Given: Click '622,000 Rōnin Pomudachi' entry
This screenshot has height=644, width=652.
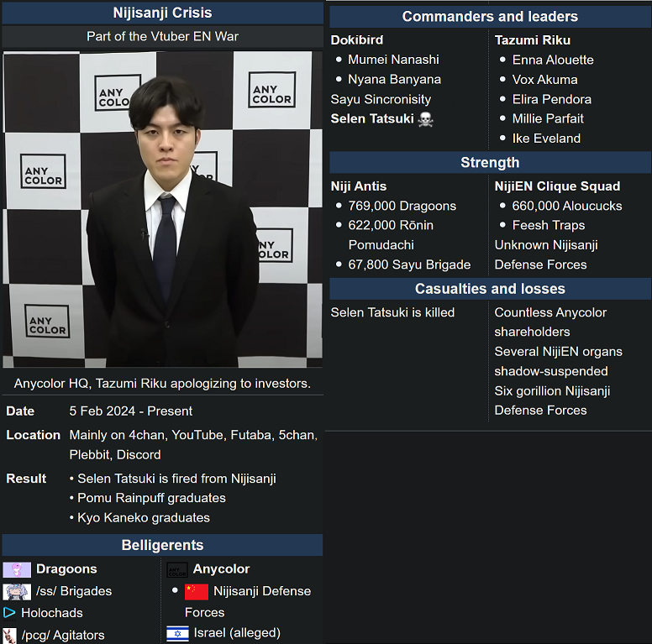Looking at the screenshot, I should click(391, 235).
